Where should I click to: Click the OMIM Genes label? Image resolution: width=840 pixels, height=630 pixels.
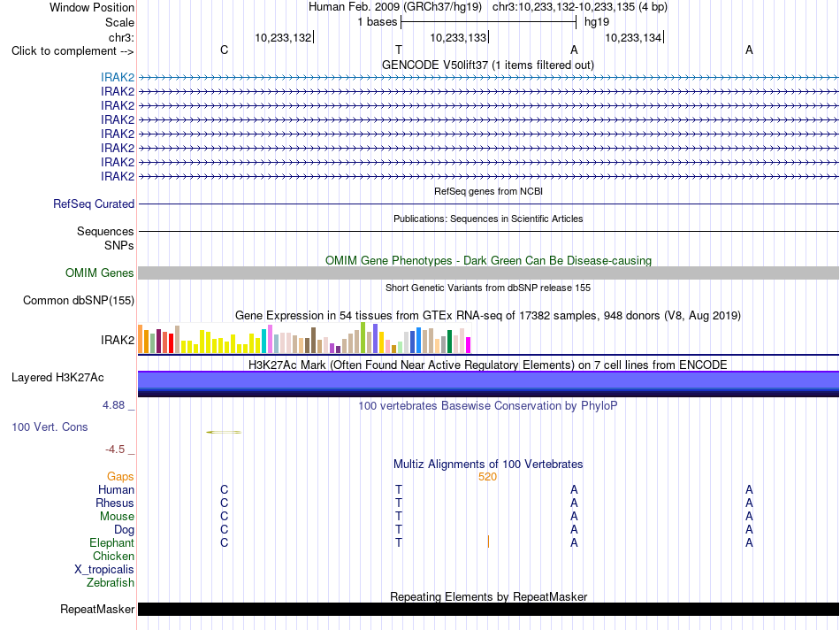pos(100,273)
